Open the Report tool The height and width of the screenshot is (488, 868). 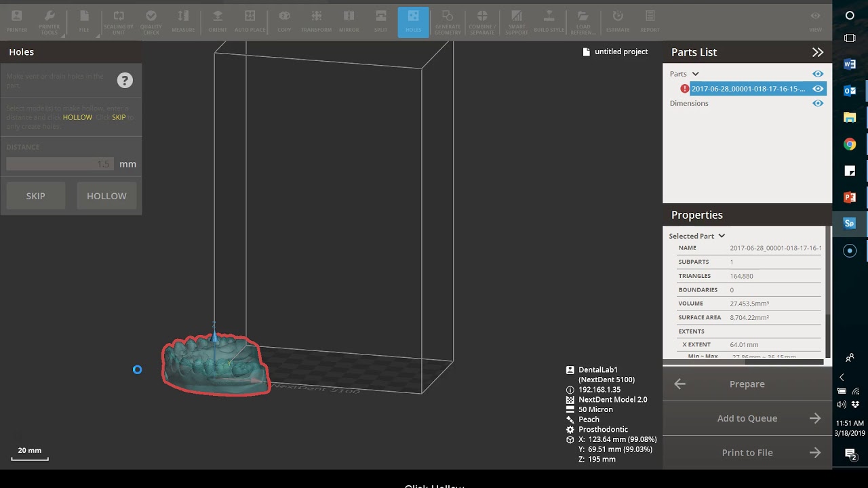point(650,21)
